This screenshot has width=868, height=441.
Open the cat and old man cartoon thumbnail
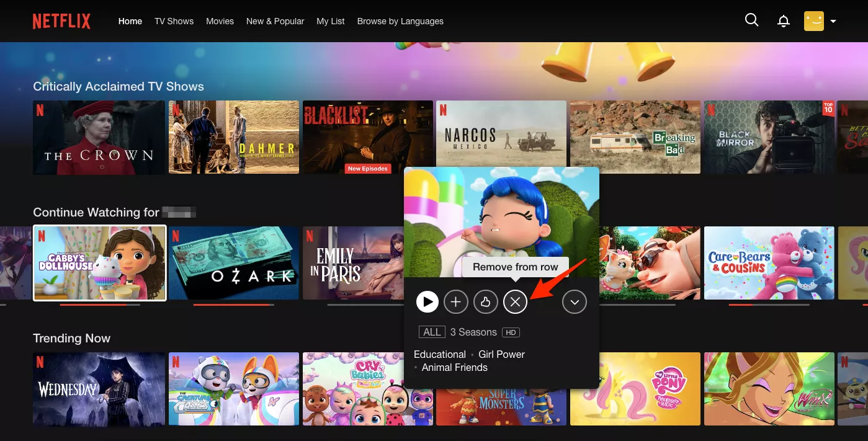[650, 263]
